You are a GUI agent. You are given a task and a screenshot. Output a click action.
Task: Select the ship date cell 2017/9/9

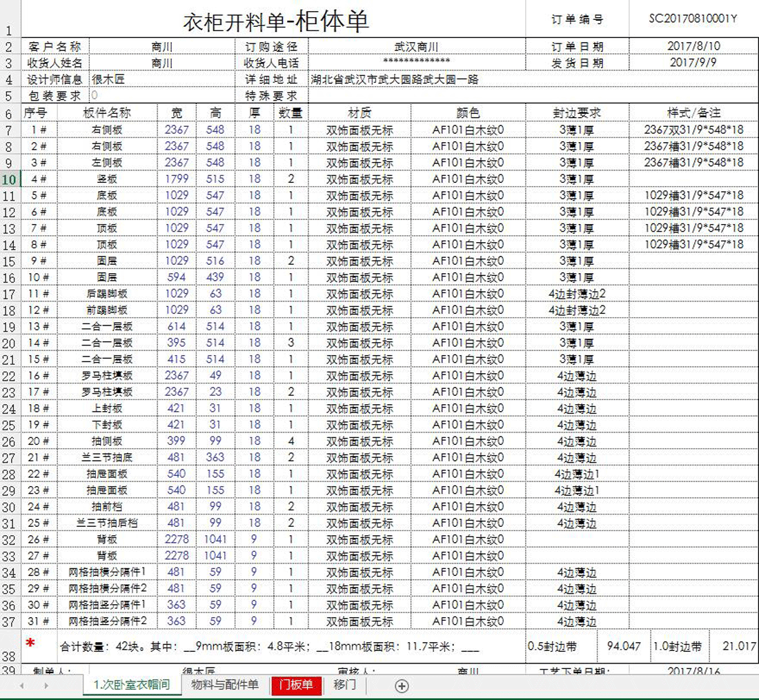coord(693,63)
